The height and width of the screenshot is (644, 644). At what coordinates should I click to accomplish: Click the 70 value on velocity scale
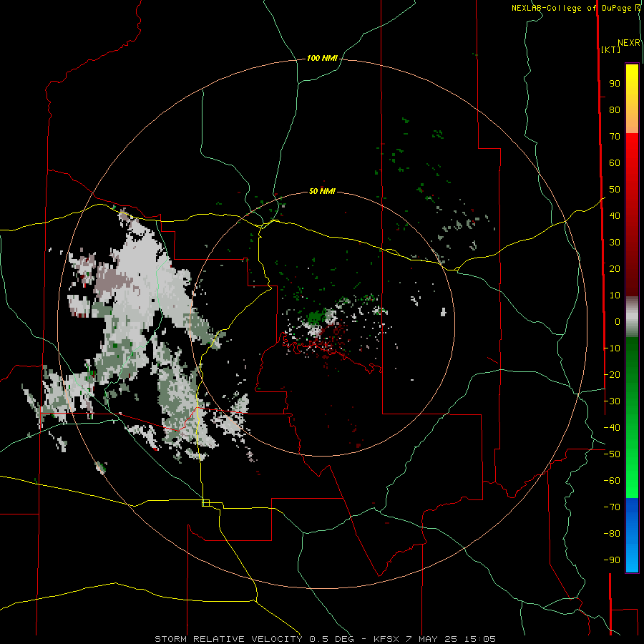615,137
